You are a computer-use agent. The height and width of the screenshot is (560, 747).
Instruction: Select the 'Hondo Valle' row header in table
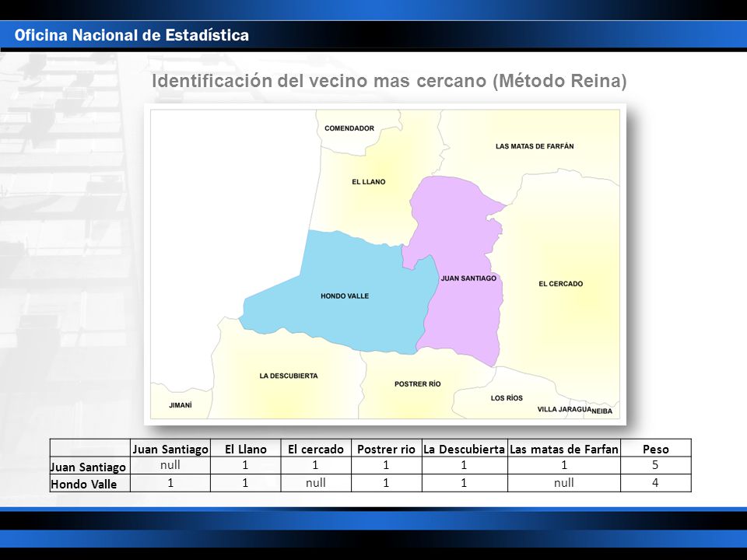click(x=84, y=484)
